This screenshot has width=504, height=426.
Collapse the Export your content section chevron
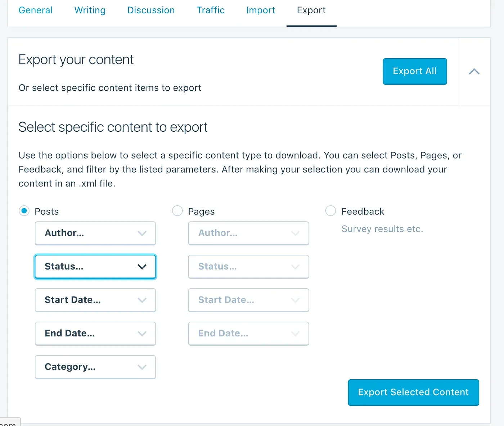click(x=474, y=72)
